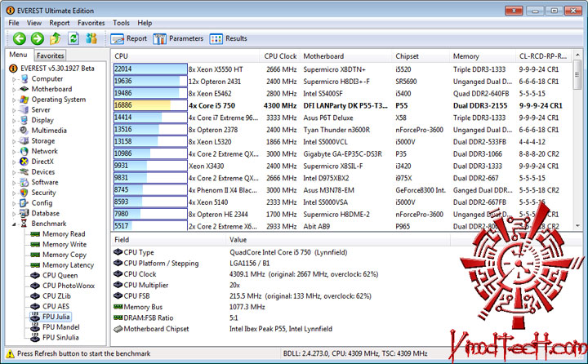Viewport: 588px width, 364px height.
Task: Switch to the Menu tab
Action: (18, 55)
